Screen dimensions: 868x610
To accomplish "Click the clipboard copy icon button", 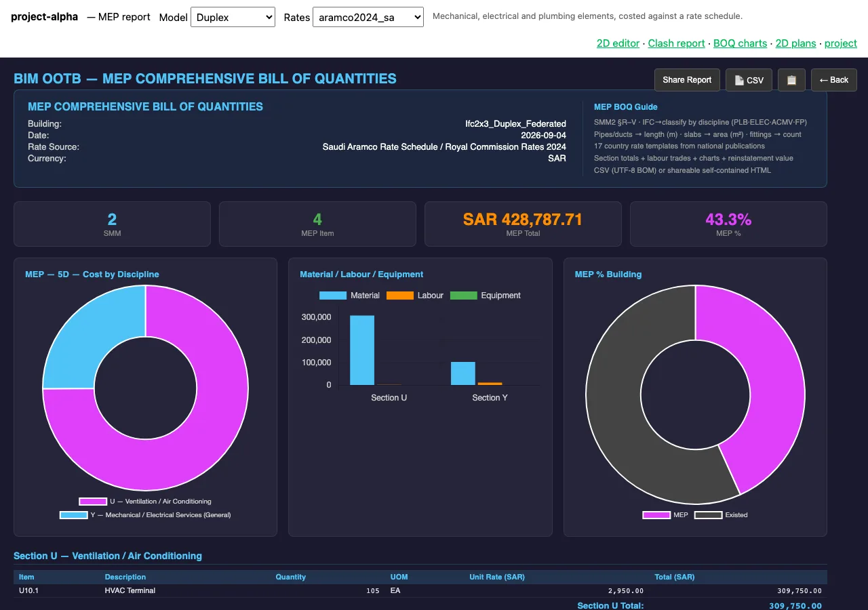I will (791, 80).
